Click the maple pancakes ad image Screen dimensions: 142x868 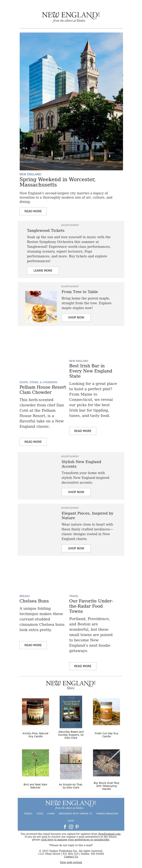coord(41,307)
